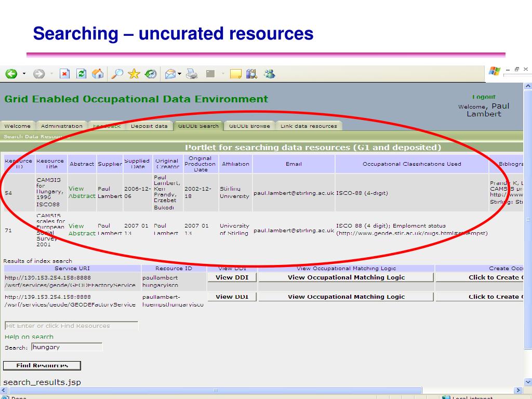Select the GEODE Search tab
Viewport: 532px width, 399px height.
click(198, 126)
